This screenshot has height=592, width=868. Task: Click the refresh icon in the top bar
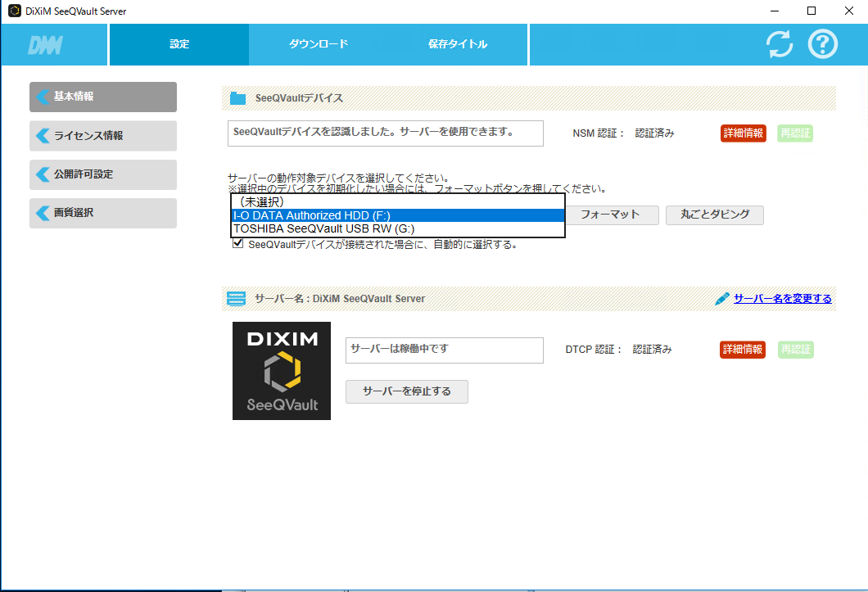[x=779, y=45]
